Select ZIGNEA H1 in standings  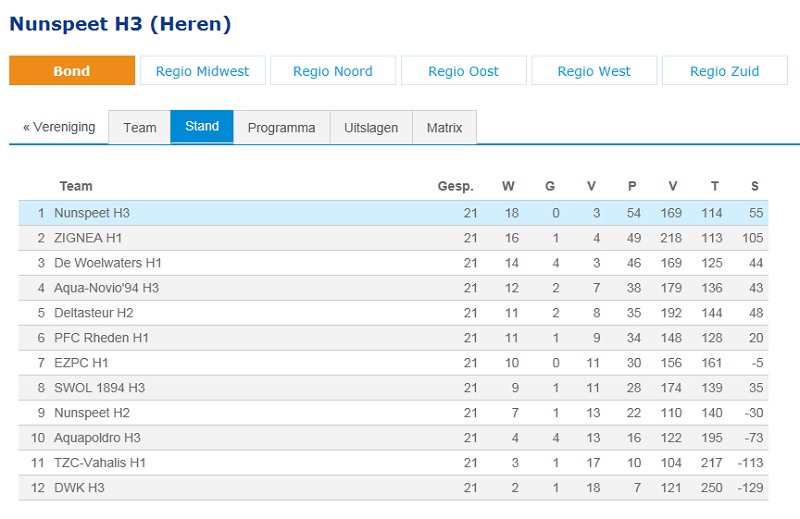393,238
